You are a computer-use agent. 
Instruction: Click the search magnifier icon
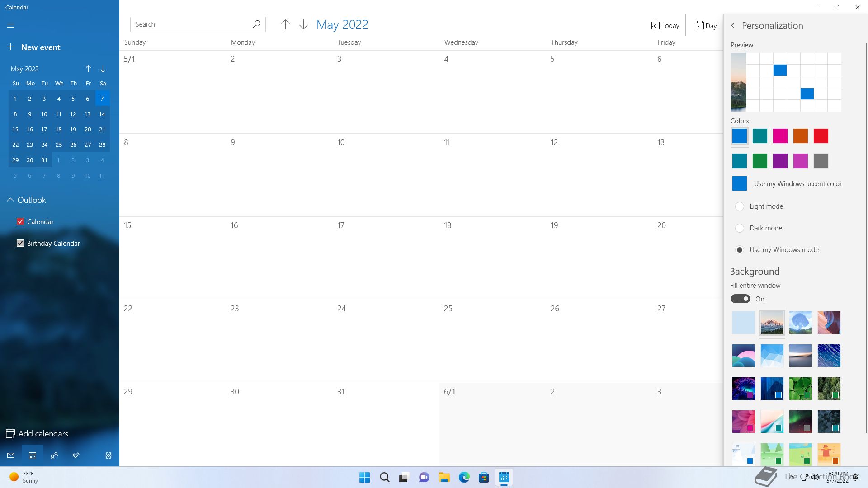point(256,24)
